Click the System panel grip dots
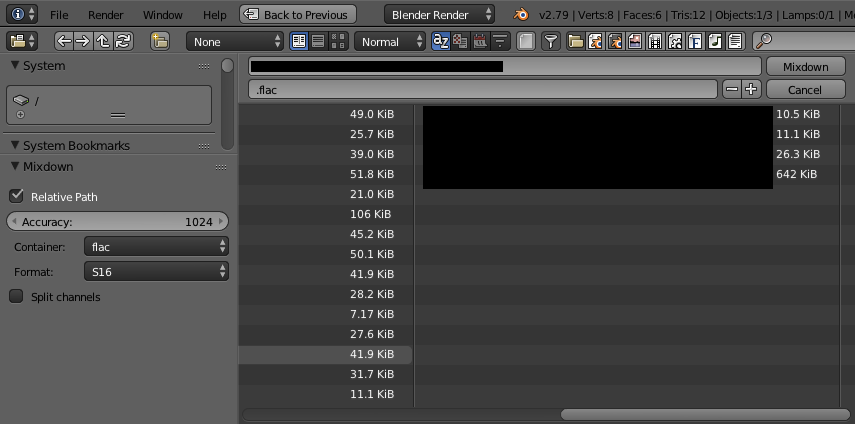855x424 pixels. pos(204,66)
